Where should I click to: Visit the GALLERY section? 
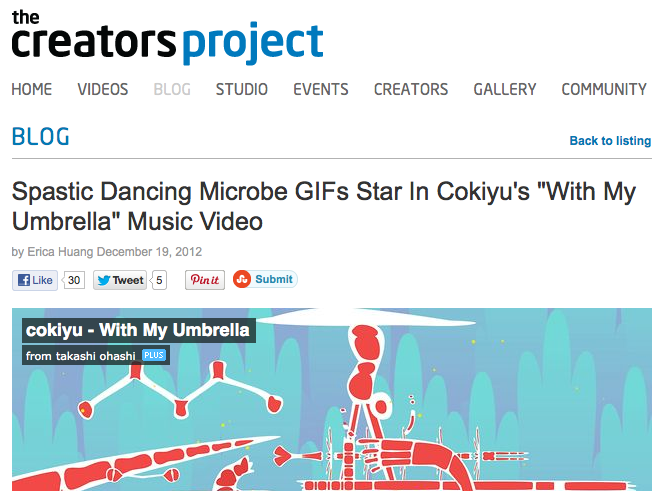[x=505, y=89]
